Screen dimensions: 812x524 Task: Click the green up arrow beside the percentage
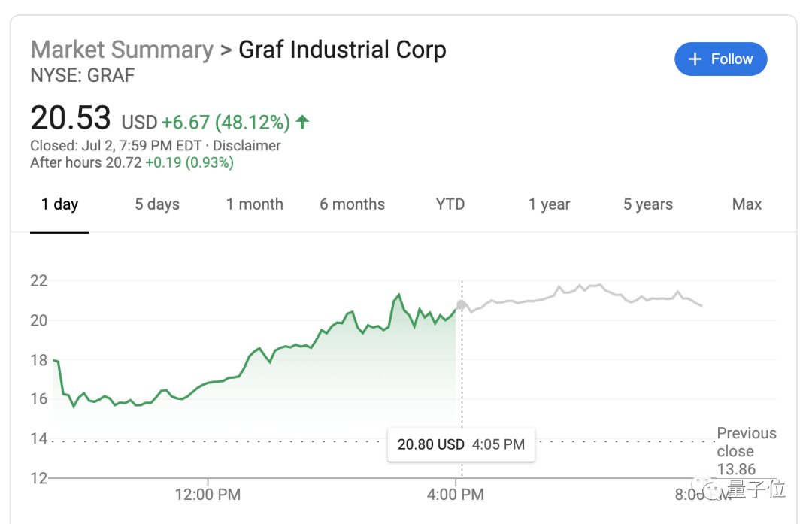tap(302, 122)
